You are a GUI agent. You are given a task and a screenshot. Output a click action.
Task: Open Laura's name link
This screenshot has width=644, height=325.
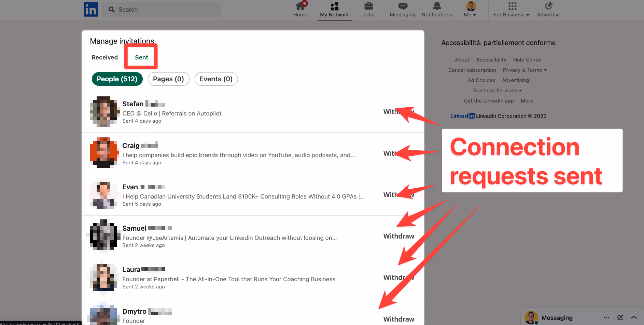point(144,270)
